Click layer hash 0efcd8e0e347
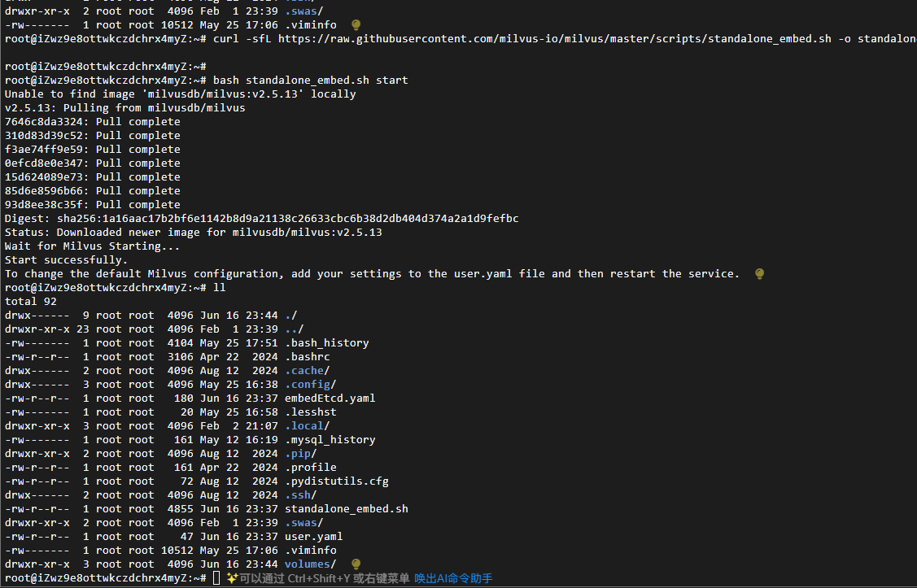 click(44, 163)
